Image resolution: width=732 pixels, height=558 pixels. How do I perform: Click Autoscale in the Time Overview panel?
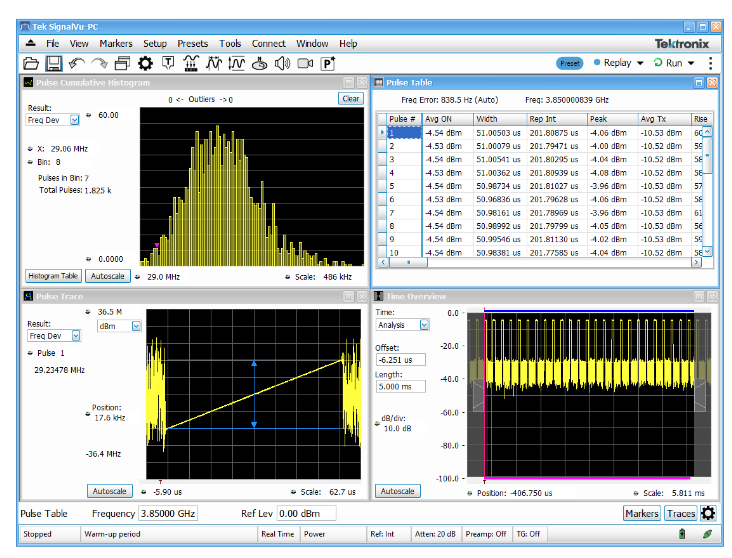[397, 491]
